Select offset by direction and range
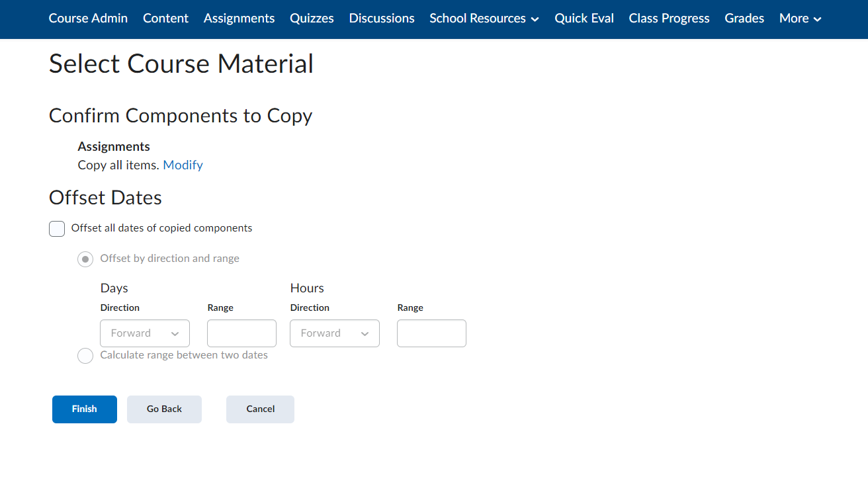 tap(85, 259)
